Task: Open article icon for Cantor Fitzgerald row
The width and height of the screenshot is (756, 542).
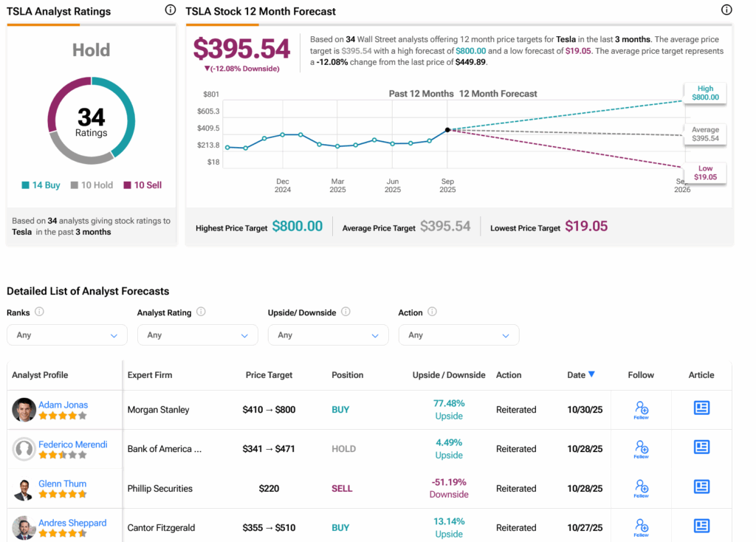Action: [701, 526]
